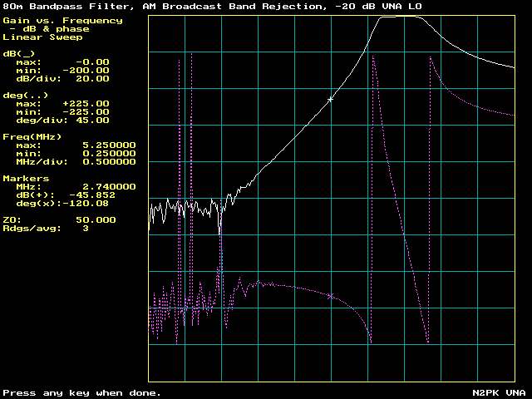Click the marker frequency 2.740000 MHz

(x=109, y=187)
